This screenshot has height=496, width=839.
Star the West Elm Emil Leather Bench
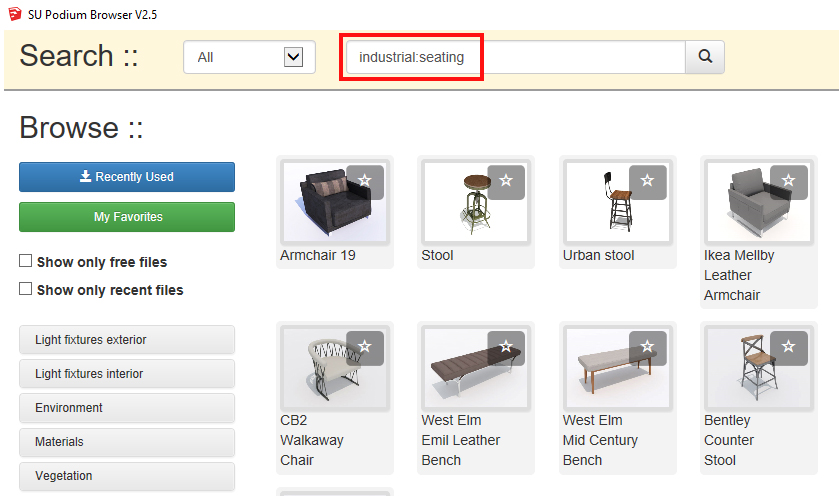pyautogui.click(x=506, y=348)
